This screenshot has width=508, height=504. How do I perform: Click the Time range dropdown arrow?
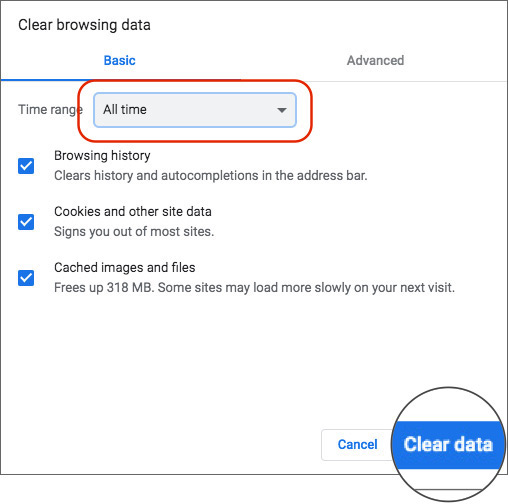(282, 110)
